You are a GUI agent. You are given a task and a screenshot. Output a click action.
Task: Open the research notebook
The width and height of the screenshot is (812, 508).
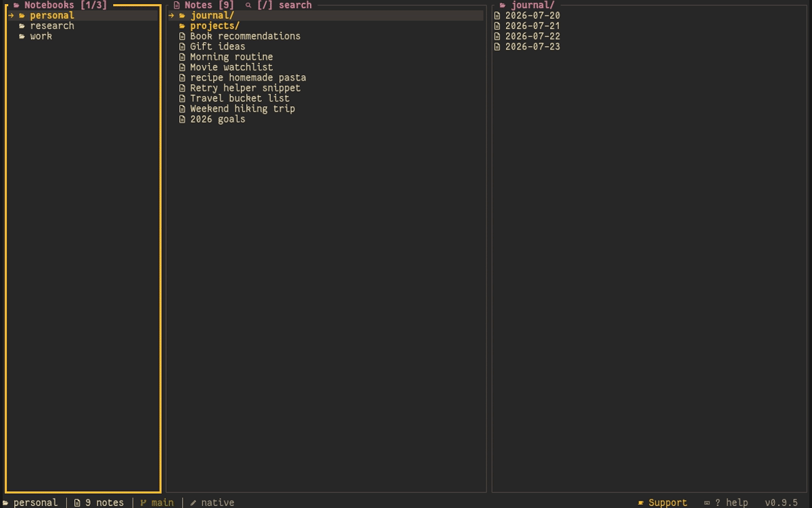52,26
